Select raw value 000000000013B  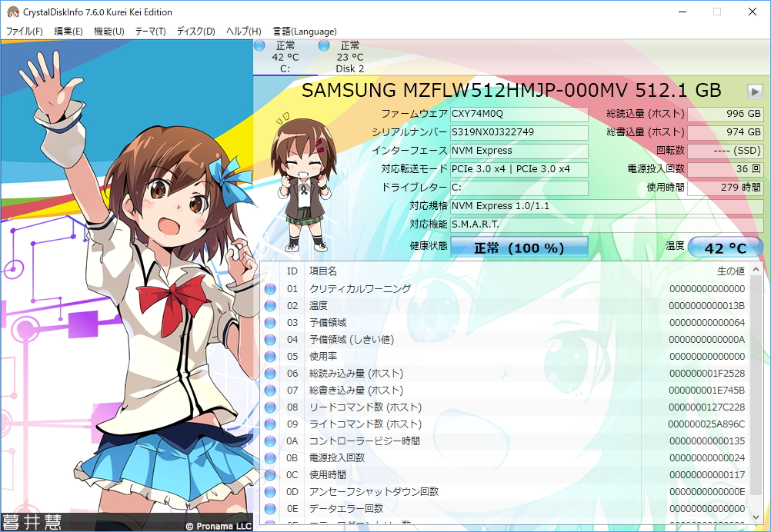[706, 306]
